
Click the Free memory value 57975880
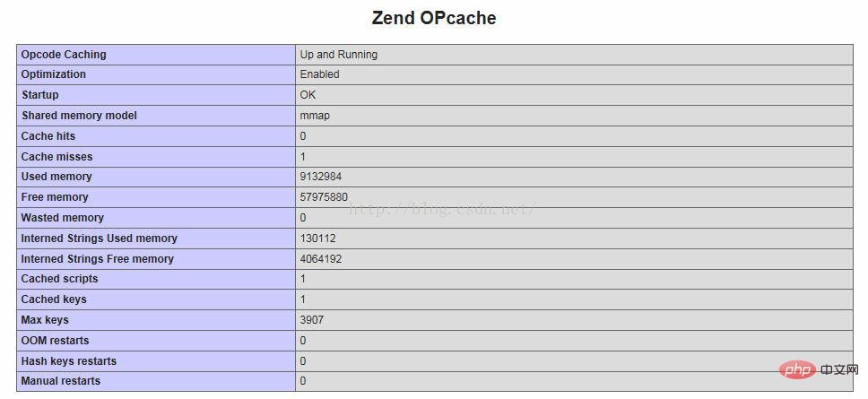pyautogui.click(x=324, y=197)
